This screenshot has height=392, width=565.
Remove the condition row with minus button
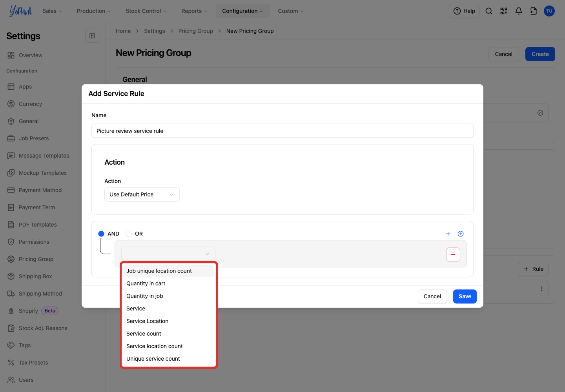pyautogui.click(x=453, y=254)
